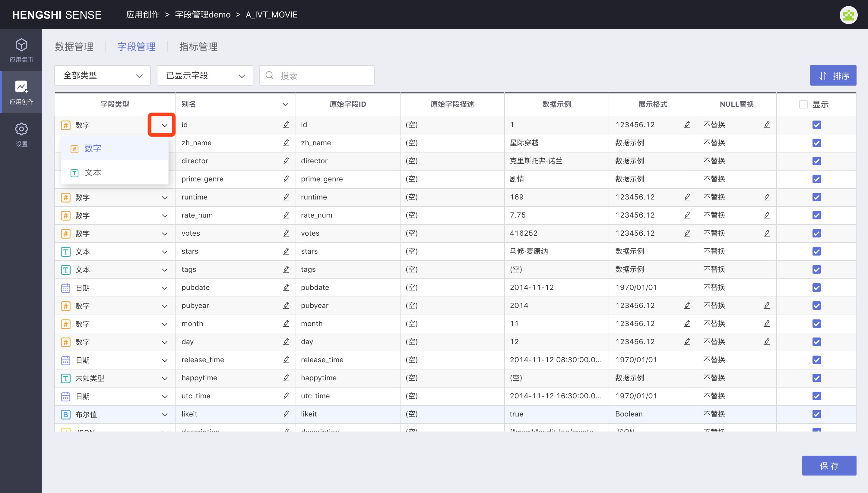Screen dimensions: 868x493
Task: Uncheck display checkbox for pubdate row
Action: pyautogui.click(x=816, y=287)
